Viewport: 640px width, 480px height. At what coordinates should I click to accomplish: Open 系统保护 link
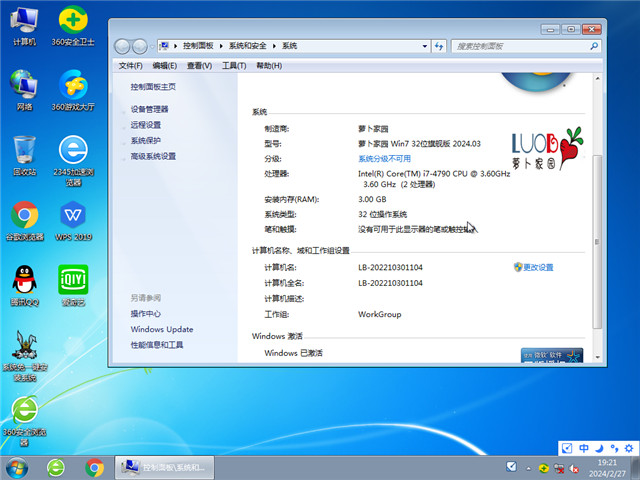tap(146, 140)
